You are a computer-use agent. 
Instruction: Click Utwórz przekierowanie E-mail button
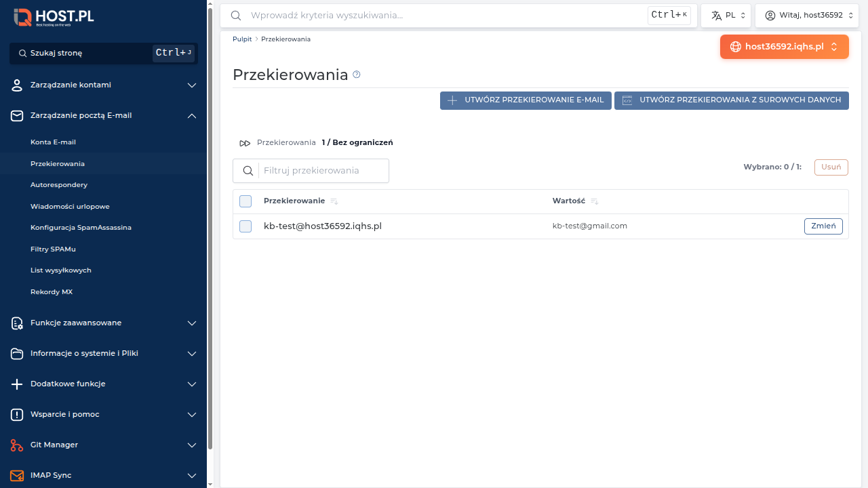coord(526,100)
